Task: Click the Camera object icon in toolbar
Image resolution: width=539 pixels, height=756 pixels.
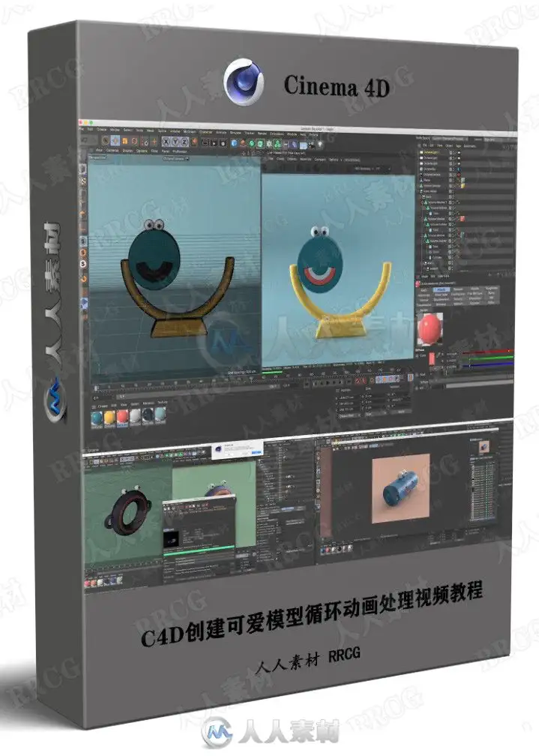Action: (310, 145)
